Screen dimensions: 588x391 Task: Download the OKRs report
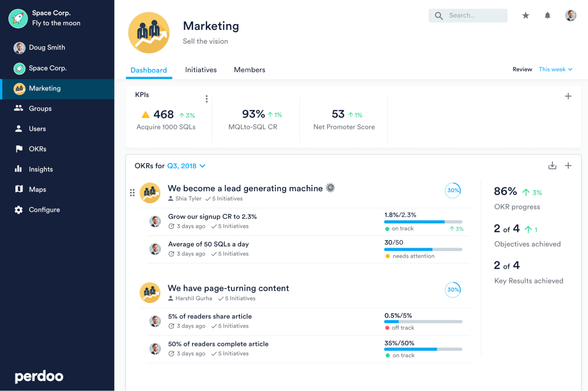click(552, 166)
